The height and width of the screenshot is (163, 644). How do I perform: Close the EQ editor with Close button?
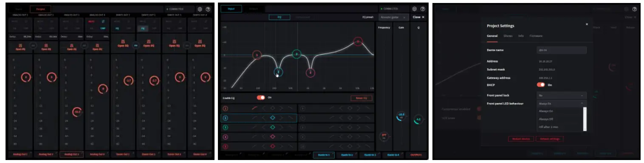418,17
